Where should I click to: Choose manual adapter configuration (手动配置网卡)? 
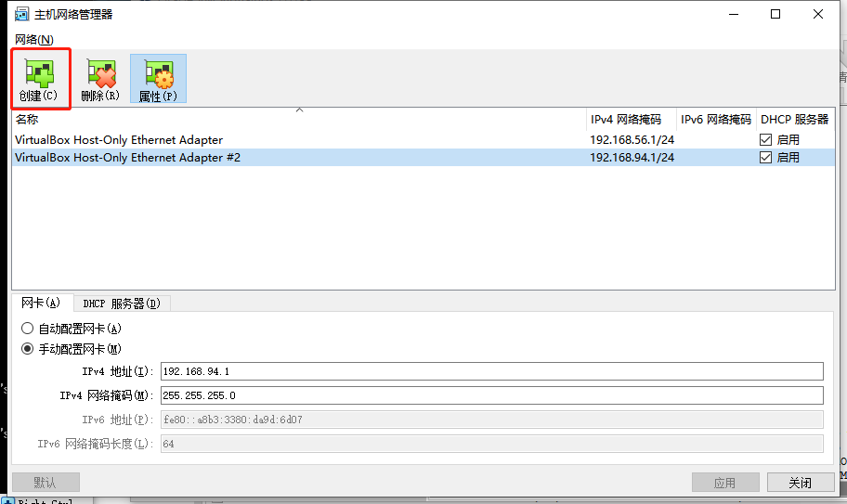pos(28,349)
